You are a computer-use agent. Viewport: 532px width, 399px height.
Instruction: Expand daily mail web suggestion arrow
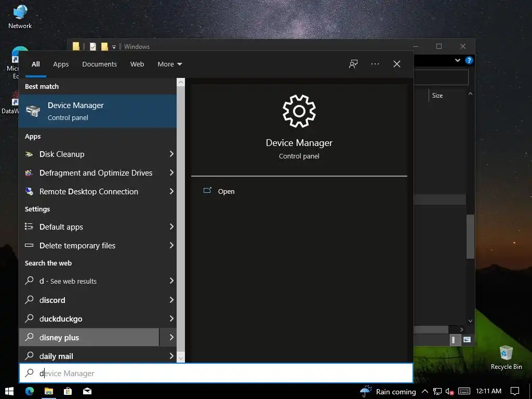(171, 356)
